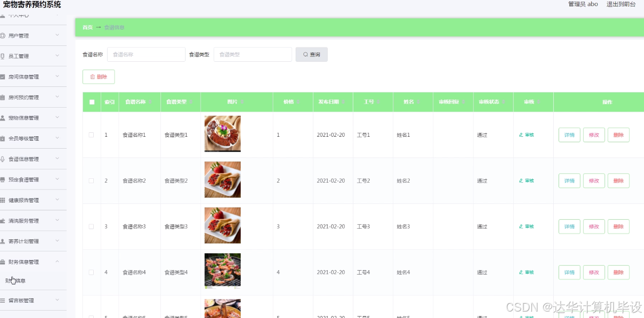The image size is (644, 318).
Task: Click the 审核 link for 食谱名称4
Action: (x=527, y=272)
